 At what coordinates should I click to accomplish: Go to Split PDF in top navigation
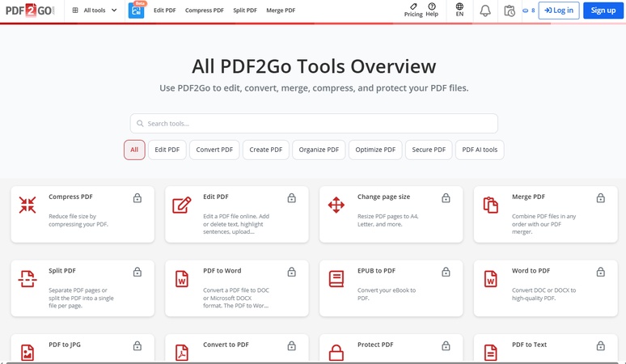245,11
